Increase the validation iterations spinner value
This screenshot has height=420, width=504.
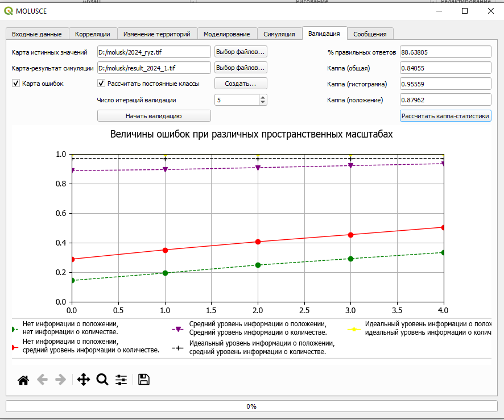click(x=263, y=97)
